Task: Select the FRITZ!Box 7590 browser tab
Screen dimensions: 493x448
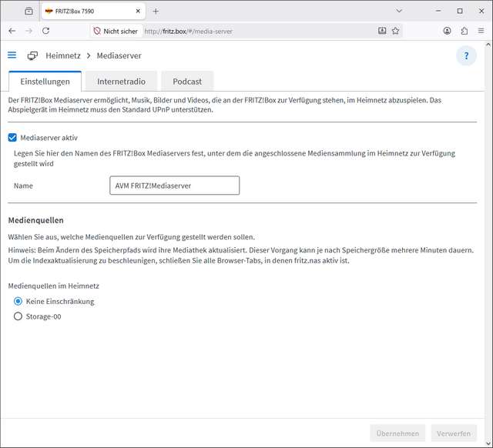Action: 94,12
